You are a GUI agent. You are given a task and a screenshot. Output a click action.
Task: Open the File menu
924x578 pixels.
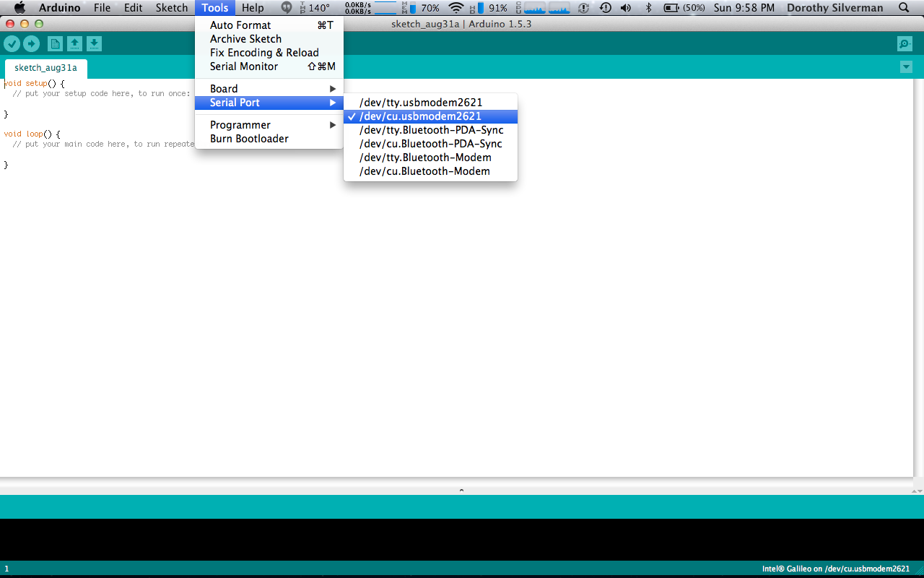tap(102, 8)
